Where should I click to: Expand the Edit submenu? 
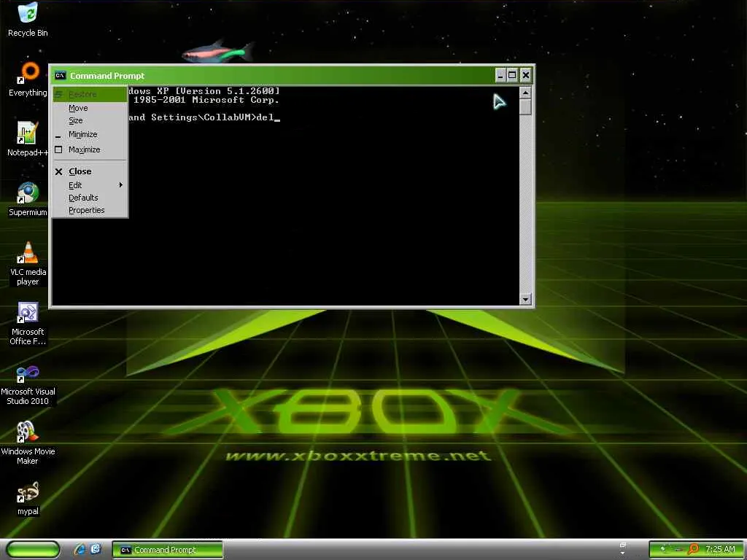90,185
